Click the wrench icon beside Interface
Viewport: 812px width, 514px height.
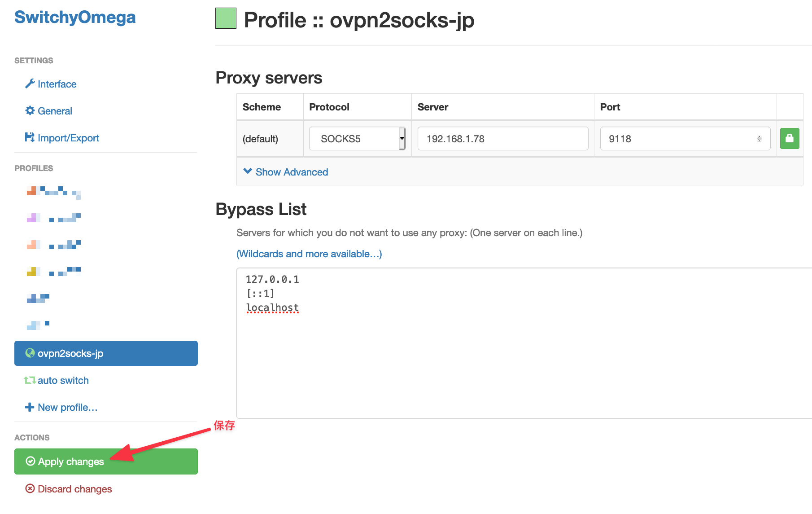point(30,84)
